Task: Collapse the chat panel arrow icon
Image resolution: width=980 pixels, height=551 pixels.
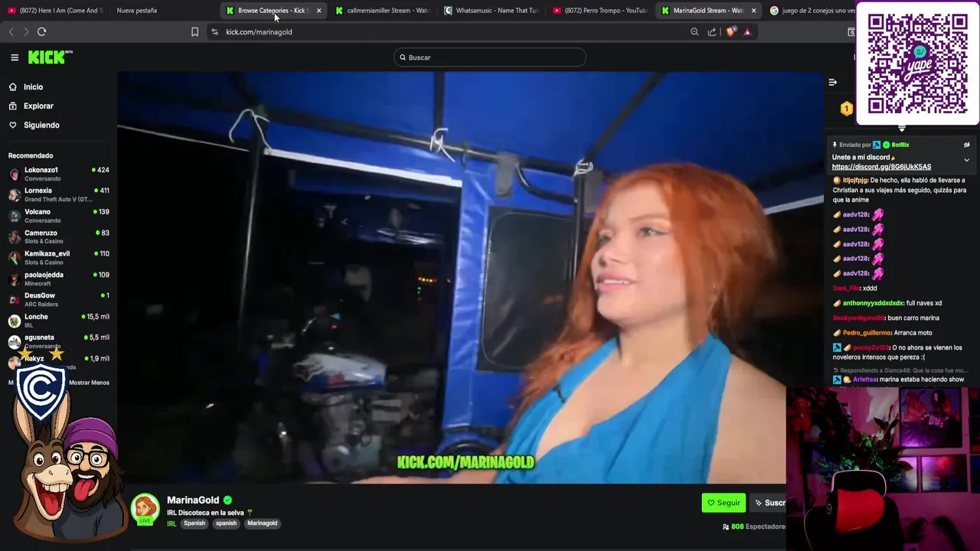Action: 832,82
